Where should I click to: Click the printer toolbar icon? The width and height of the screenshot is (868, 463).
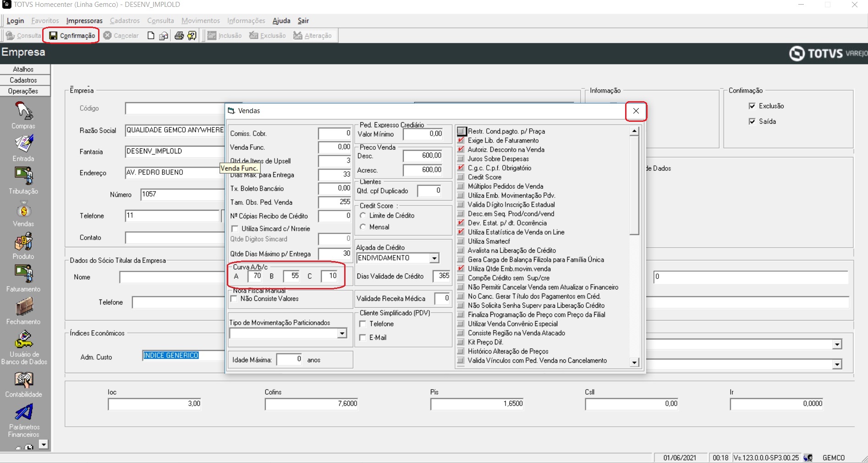point(179,36)
